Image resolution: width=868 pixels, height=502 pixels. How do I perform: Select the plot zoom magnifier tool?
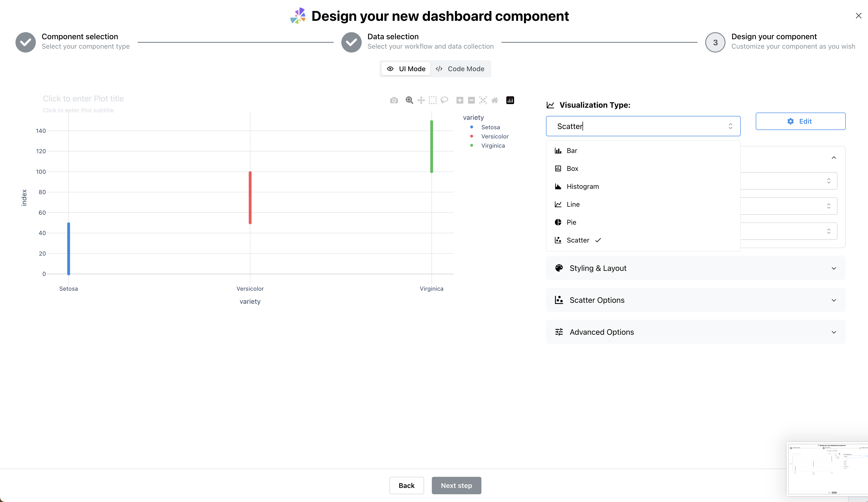pos(409,100)
